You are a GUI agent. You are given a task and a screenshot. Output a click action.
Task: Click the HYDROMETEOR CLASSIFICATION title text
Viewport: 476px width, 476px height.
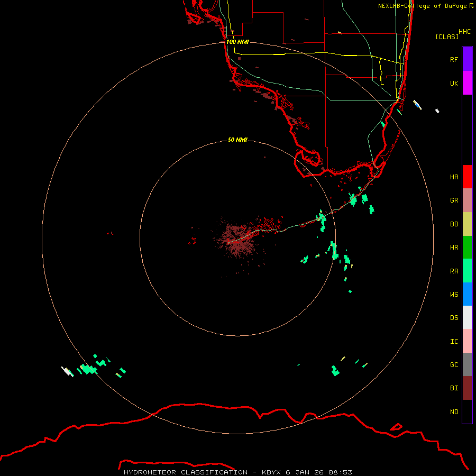click(186, 472)
